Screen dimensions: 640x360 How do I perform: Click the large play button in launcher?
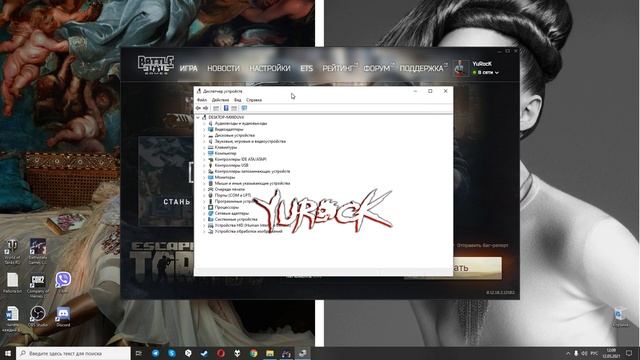(477, 268)
